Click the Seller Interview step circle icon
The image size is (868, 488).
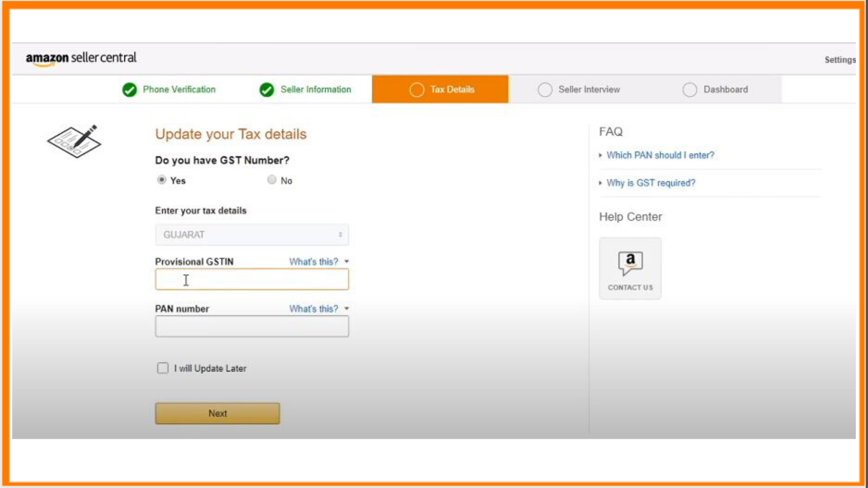544,89
